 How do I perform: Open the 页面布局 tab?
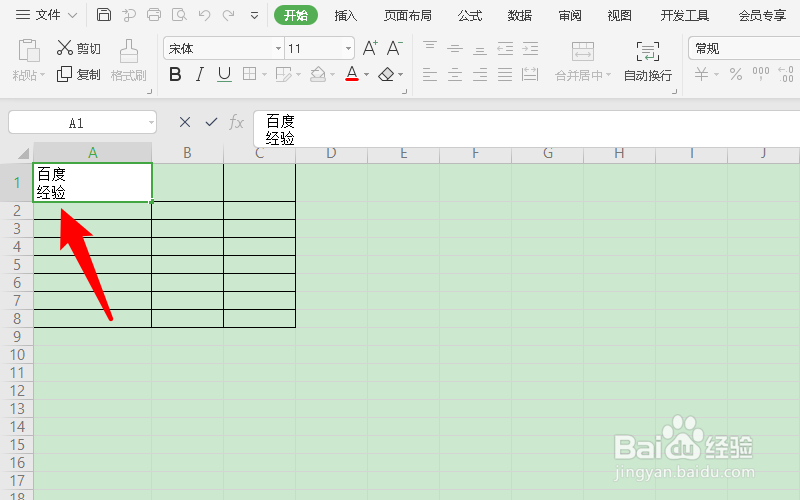coord(408,16)
